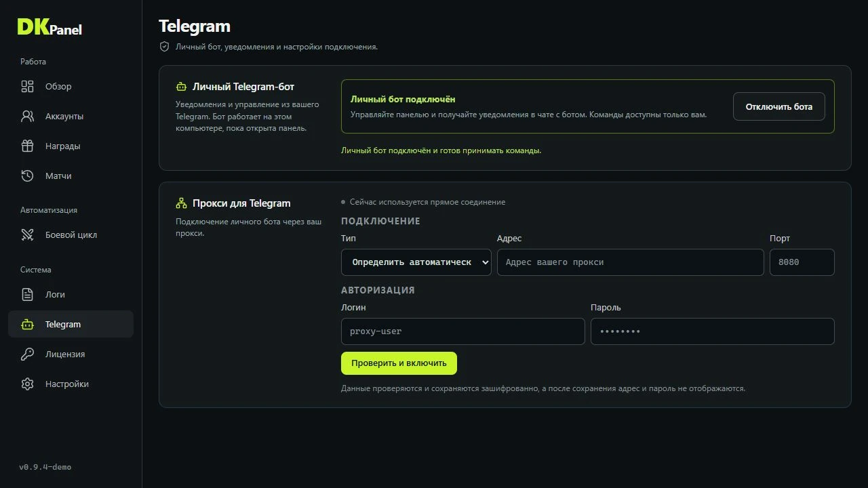Open the Лицензия page

click(71, 354)
